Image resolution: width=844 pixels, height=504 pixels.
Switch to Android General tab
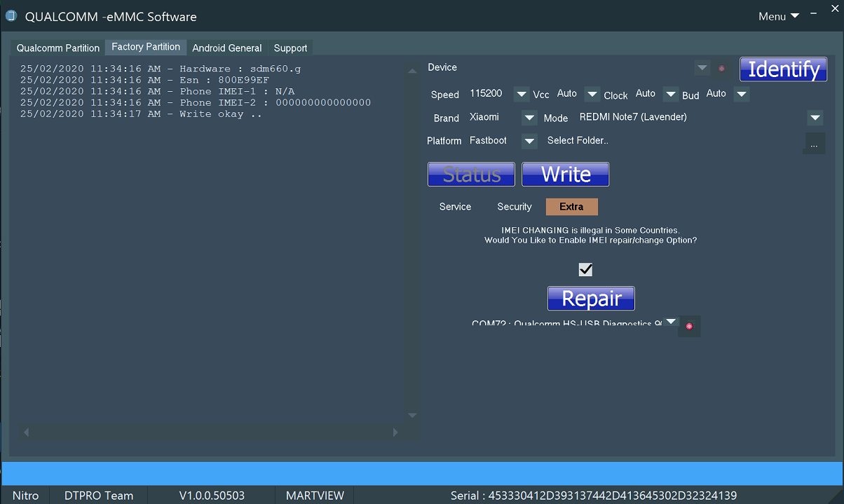227,48
